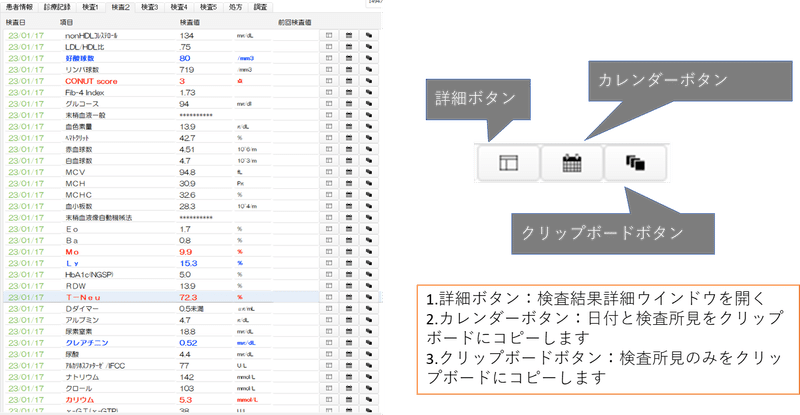Viewport: 800px width, 415px height.
Task: Copy カリウム finding with clipboard button
Action: pos(369,400)
